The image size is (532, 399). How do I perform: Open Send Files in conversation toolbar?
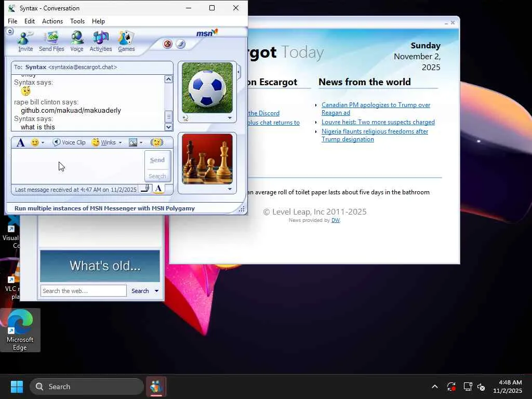point(51,41)
